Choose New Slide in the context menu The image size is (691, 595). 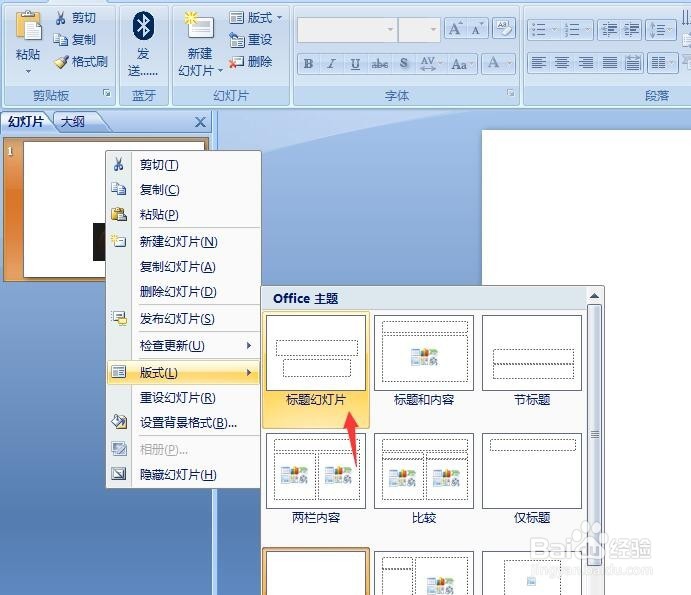point(183,242)
